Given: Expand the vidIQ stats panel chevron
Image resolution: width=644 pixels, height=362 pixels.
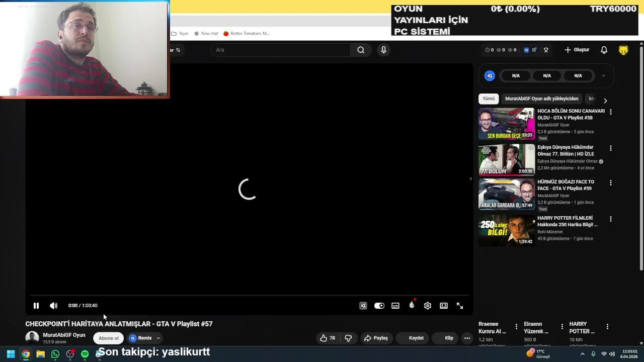Looking at the screenshot, I should point(603,76).
